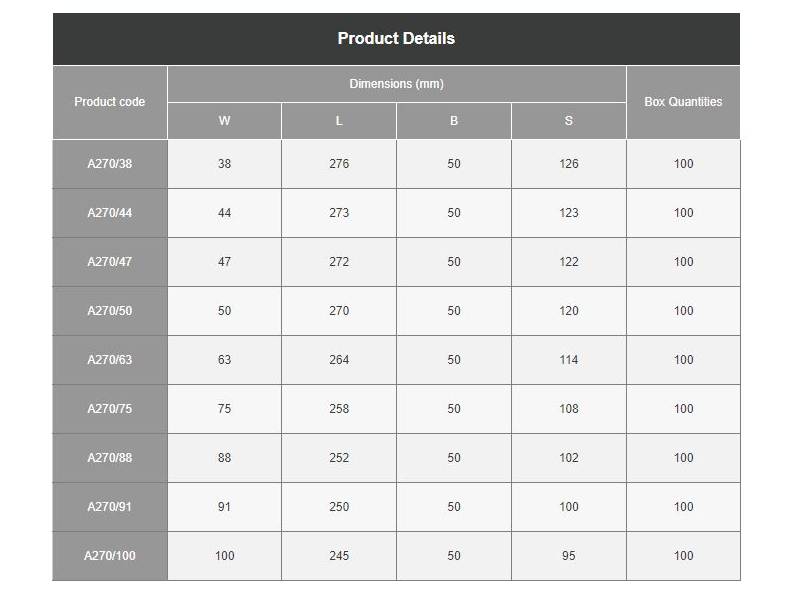Click the Dimensions (mm) header cell
Image resolution: width=800 pixels, height=599 pixels.
(396, 84)
